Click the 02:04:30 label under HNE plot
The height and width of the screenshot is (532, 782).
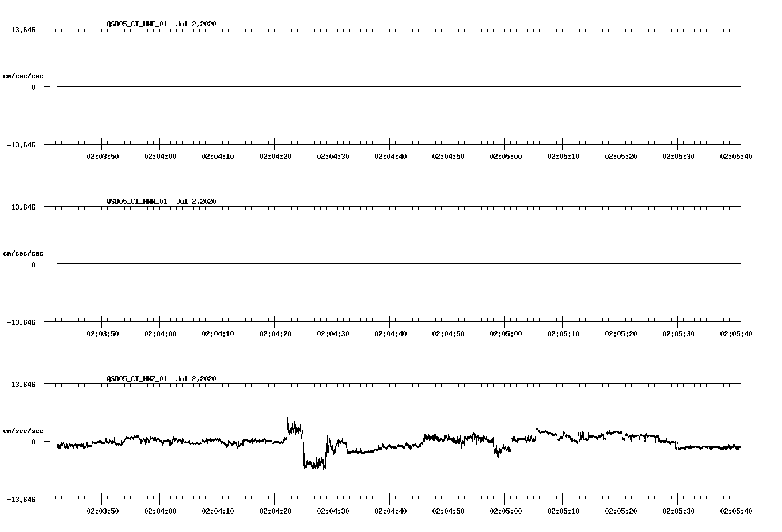[x=333, y=157]
